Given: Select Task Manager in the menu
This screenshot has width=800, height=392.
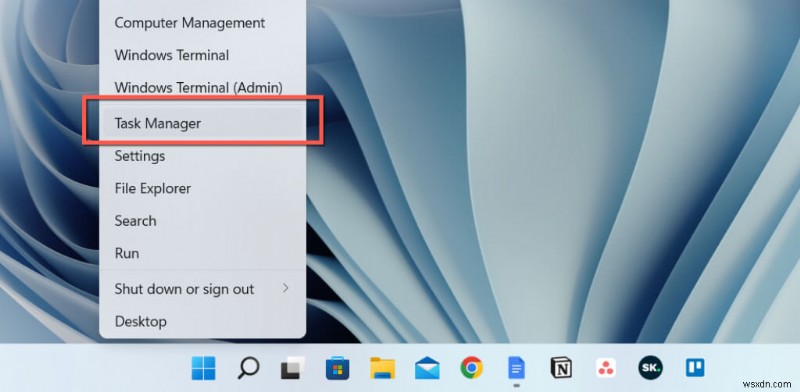Looking at the screenshot, I should click(203, 123).
